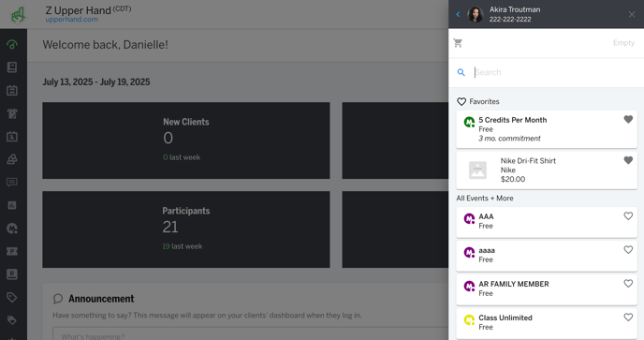644x340 pixels.
Task: Click the green membership icon on 5 Credits
Action: click(469, 122)
